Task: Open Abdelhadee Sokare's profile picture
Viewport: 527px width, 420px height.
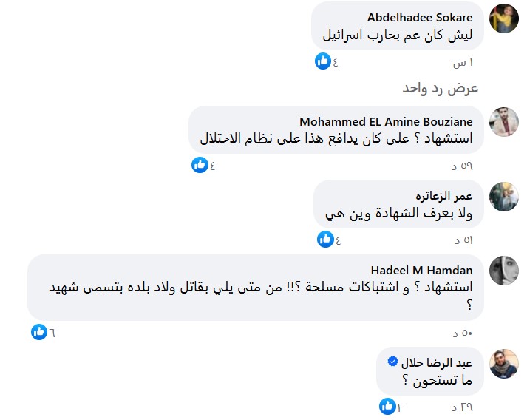Action: click(504, 18)
